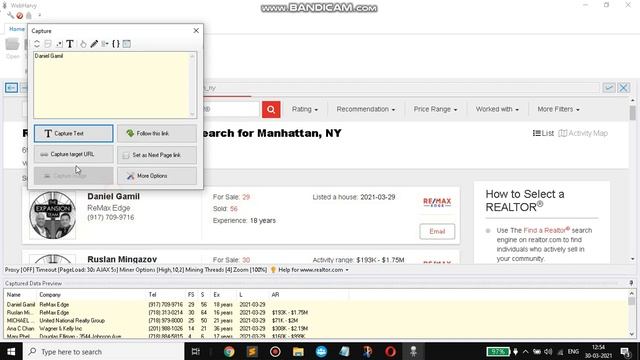Open Opera browser from the taskbar
Image resolution: width=640 pixels, height=360 pixels.
[390, 351]
